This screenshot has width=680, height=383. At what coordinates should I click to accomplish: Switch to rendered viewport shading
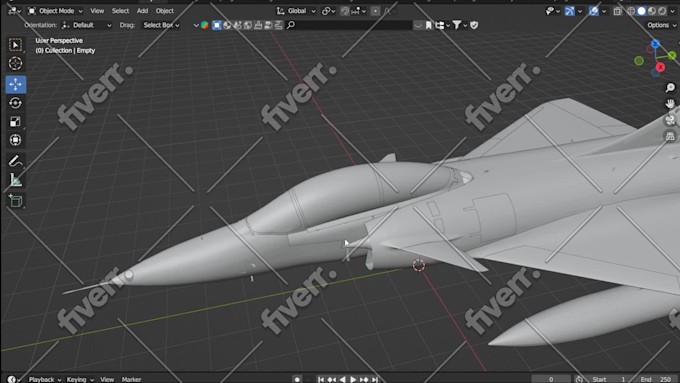[x=662, y=11]
